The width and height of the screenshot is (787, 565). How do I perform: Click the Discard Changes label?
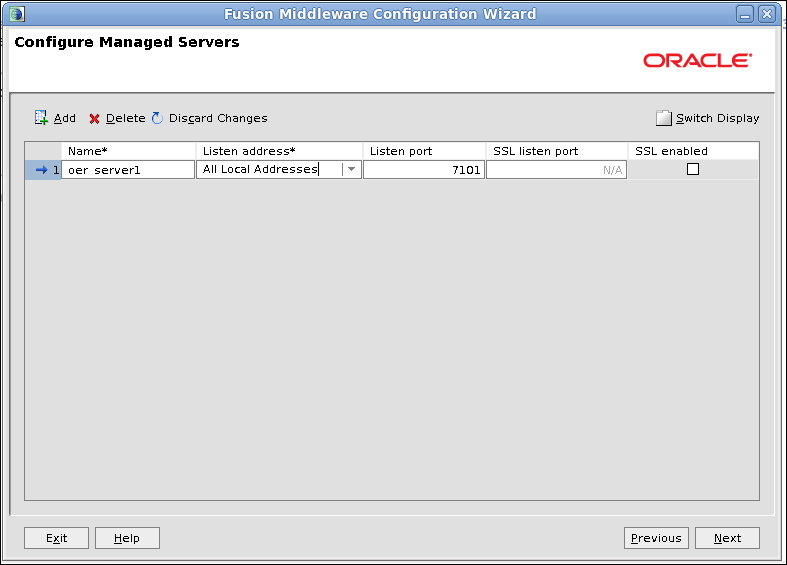click(218, 118)
